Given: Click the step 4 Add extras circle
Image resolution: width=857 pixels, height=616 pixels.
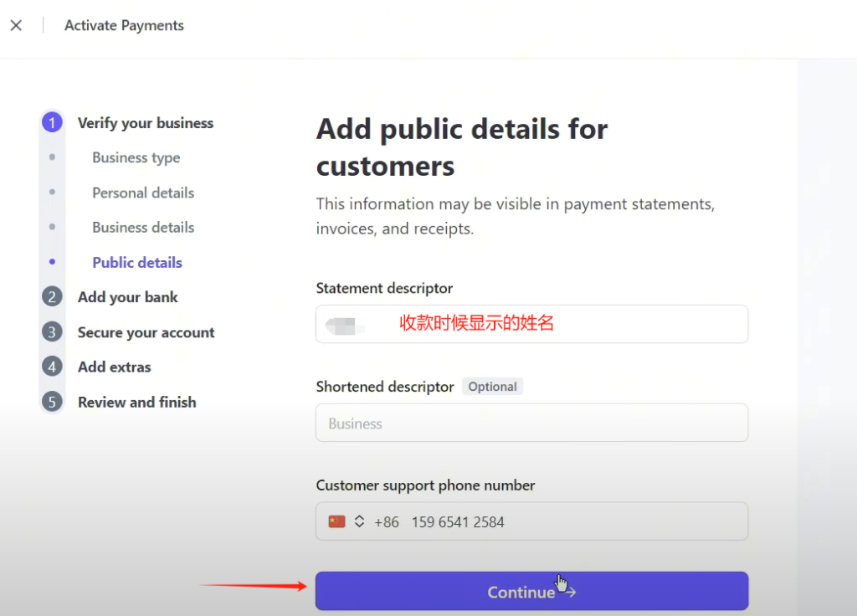Looking at the screenshot, I should tap(52, 367).
